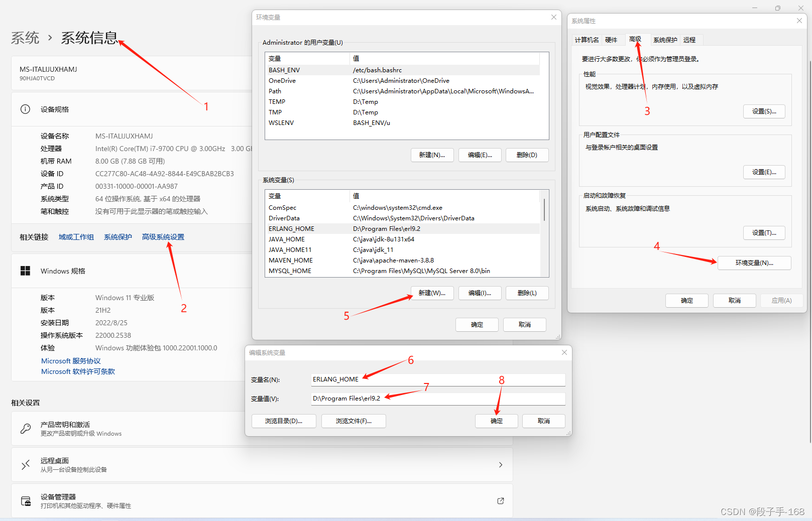Click 取消 in 编辑系统变量 dialog
The image size is (812, 521).
click(543, 421)
